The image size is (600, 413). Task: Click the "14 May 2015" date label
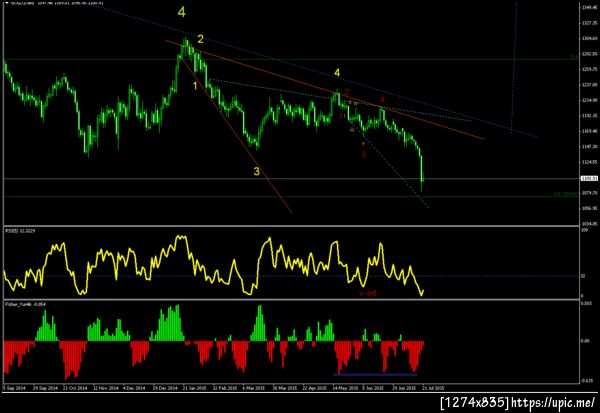click(345, 388)
